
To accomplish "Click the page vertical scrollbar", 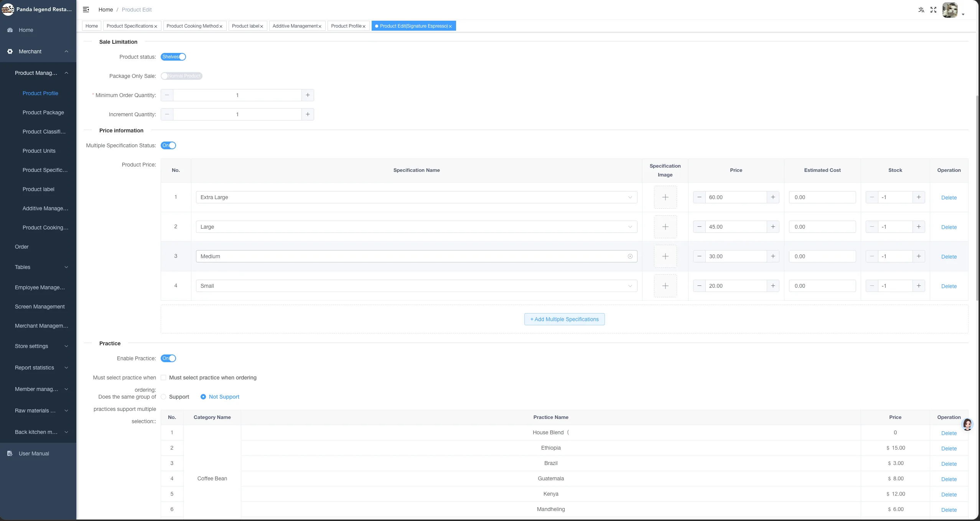I will pyautogui.click(x=978, y=197).
